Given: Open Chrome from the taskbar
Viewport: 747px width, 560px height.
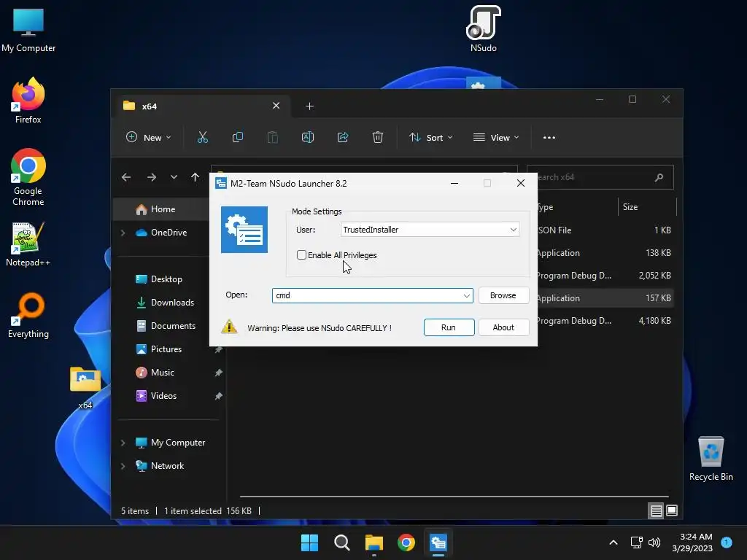Looking at the screenshot, I should coord(406,542).
